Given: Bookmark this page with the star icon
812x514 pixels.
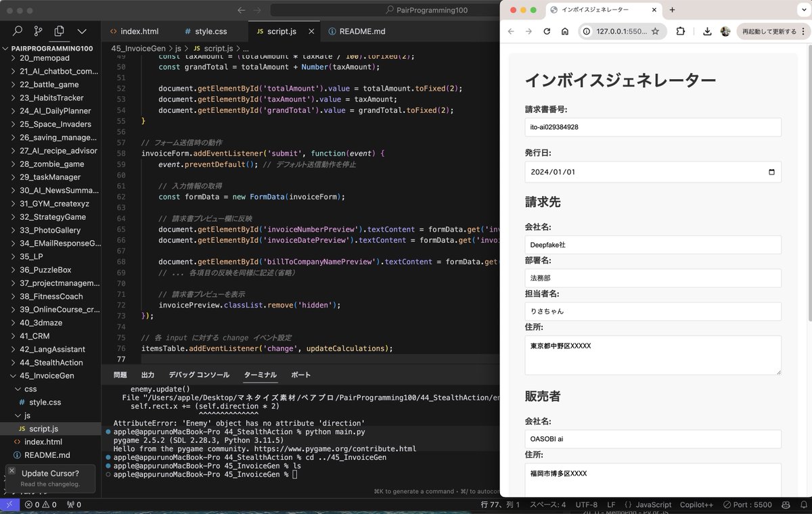Looking at the screenshot, I should 655,31.
